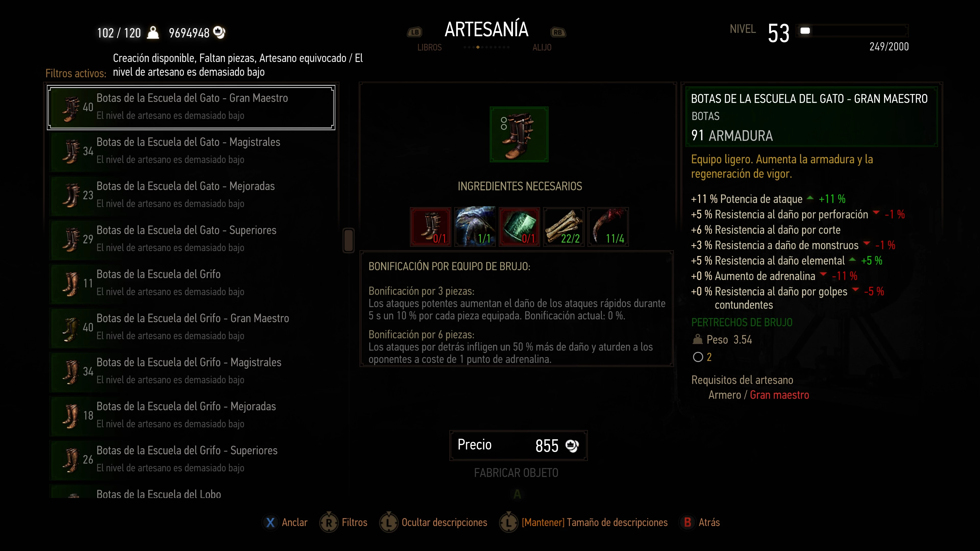This screenshot has width=980, height=551.
Task: Click the crowns coin icon beside 9694948
Action: 219,32
